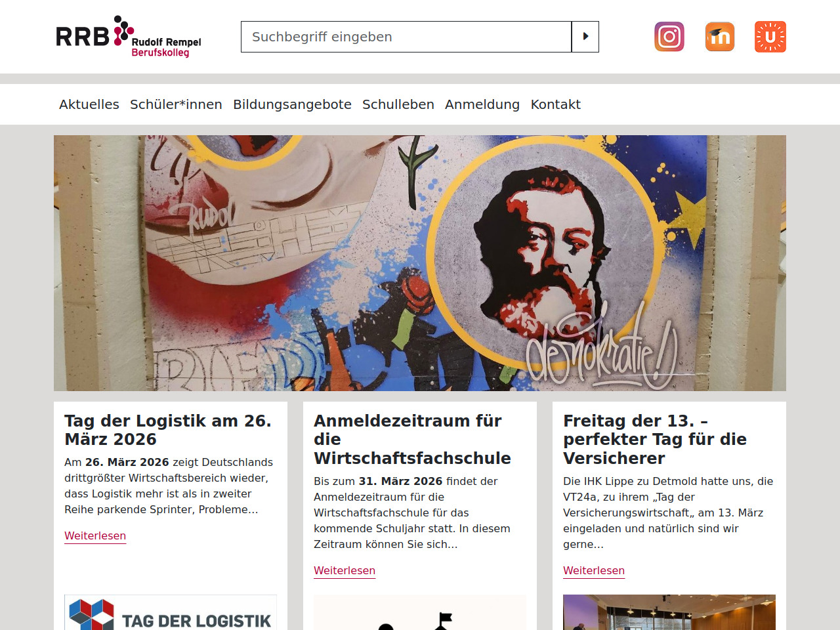Click Weiterlesen under the Wirtschaftsfachschule article
Viewport: 840px width, 630px height.
click(345, 570)
